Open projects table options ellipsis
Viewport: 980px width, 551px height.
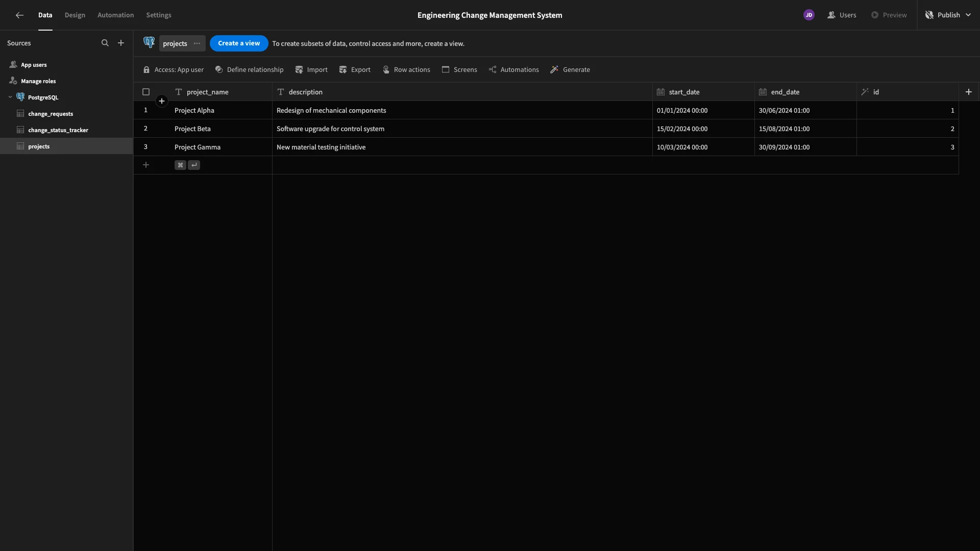[197, 43]
